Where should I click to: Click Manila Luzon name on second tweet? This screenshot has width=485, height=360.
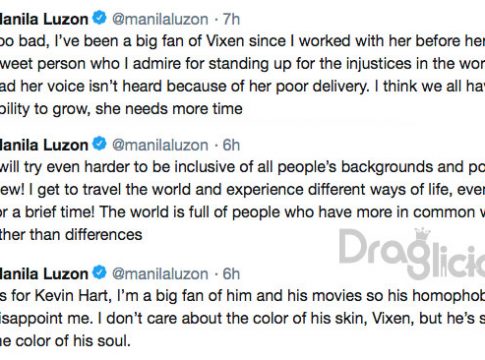(44, 145)
